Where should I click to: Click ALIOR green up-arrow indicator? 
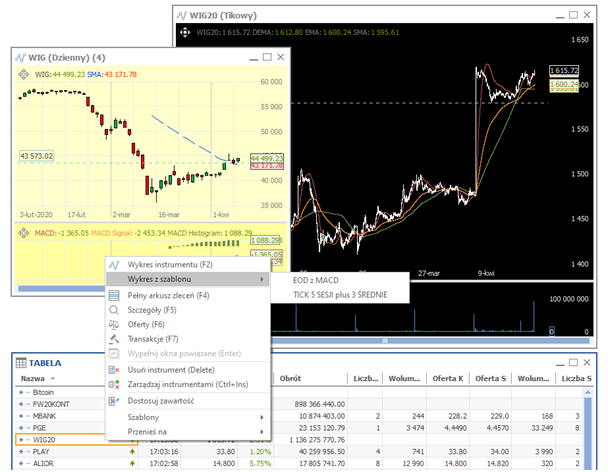[133, 463]
